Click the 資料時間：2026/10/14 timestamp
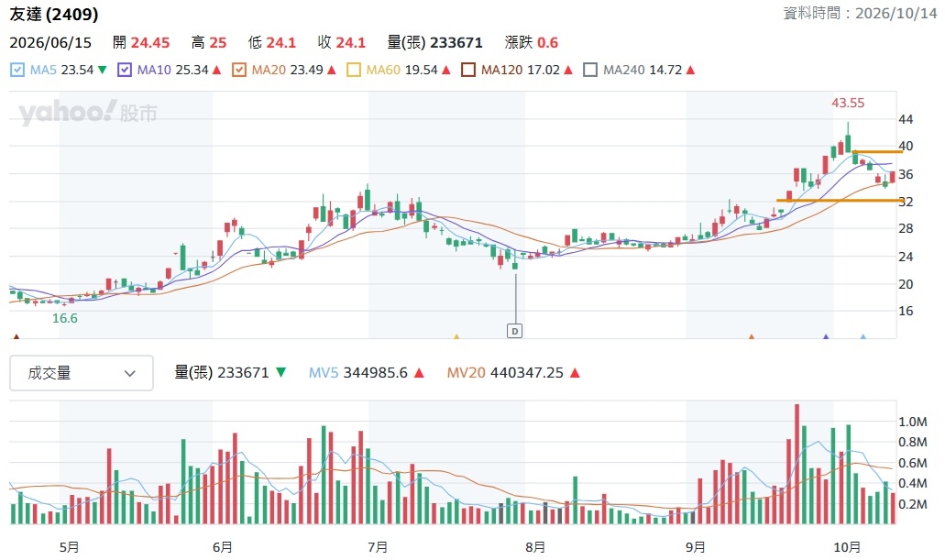 pyautogui.click(x=860, y=13)
